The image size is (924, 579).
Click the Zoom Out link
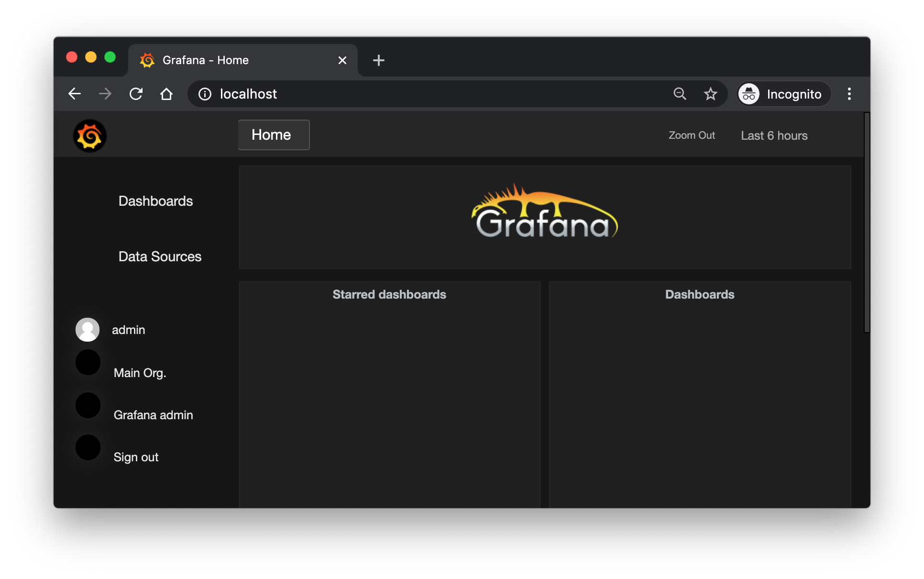point(692,135)
